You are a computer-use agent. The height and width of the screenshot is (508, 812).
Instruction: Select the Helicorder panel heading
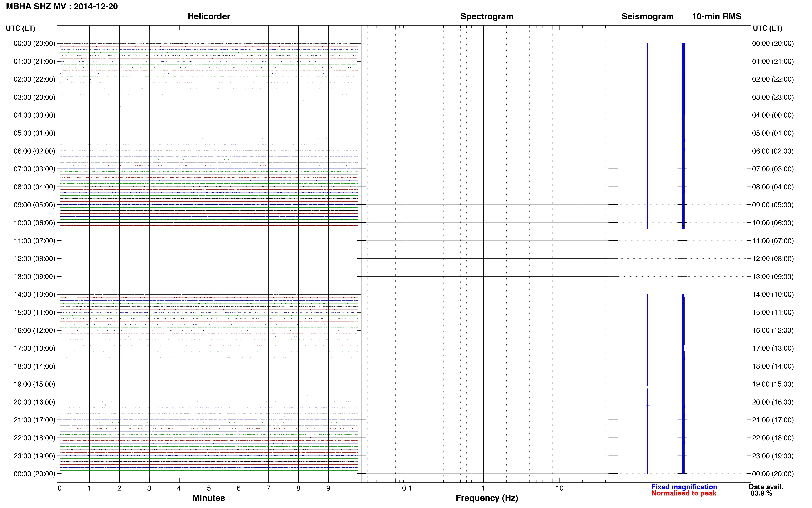click(208, 16)
